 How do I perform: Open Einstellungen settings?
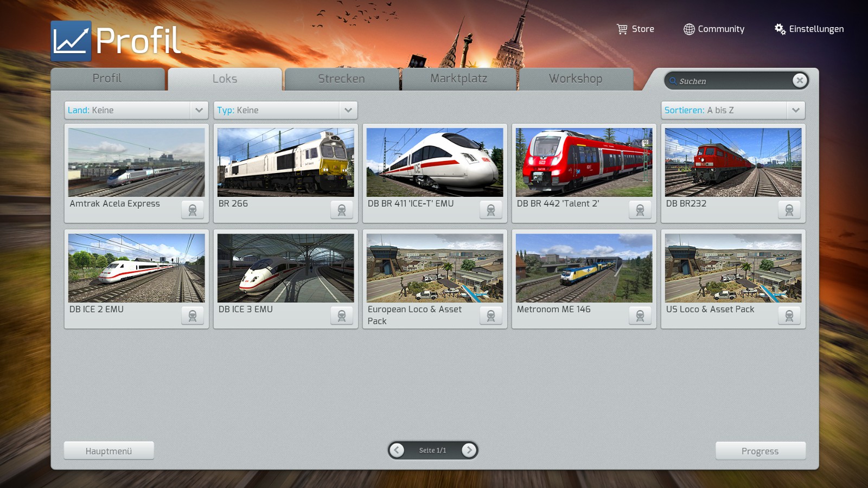point(809,29)
